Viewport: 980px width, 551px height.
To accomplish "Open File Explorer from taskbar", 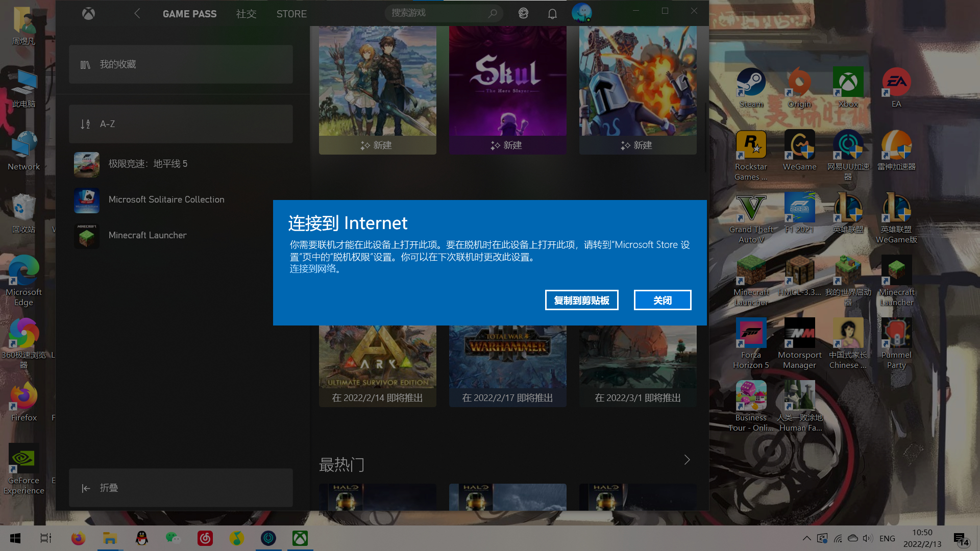I will coord(110,538).
